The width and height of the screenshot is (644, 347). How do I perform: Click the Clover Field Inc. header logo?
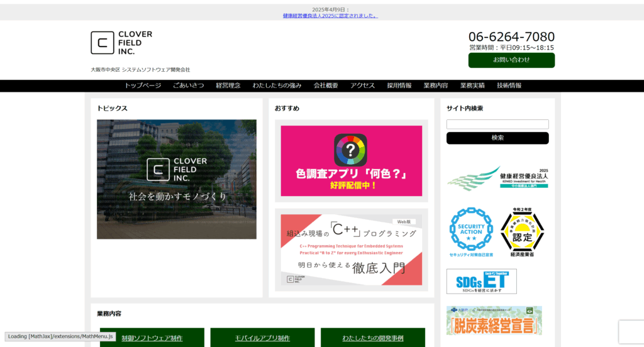pos(121,43)
